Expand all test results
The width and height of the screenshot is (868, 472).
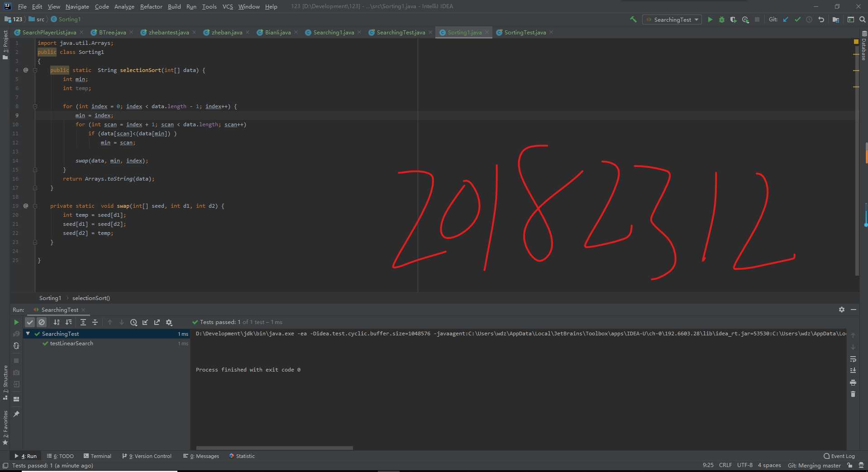[x=83, y=322]
